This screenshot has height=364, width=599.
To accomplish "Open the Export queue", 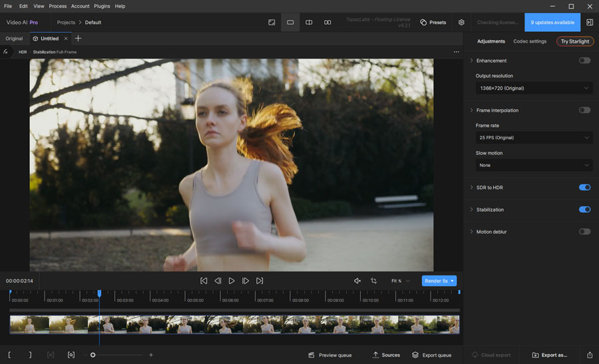I will [432, 355].
